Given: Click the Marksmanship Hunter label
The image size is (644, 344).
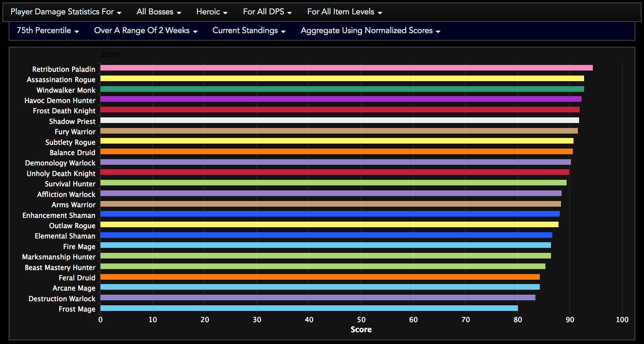Looking at the screenshot, I should [x=59, y=257].
